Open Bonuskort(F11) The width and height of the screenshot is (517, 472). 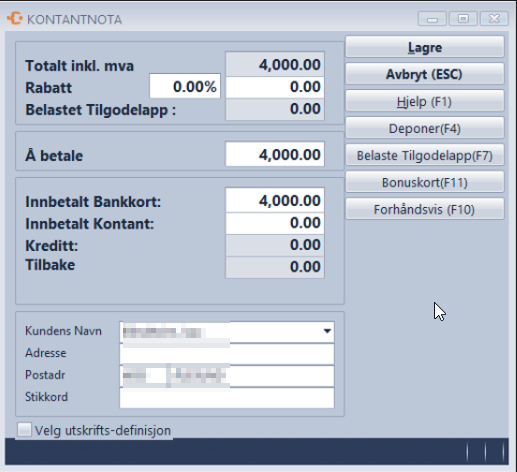tap(425, 182)
